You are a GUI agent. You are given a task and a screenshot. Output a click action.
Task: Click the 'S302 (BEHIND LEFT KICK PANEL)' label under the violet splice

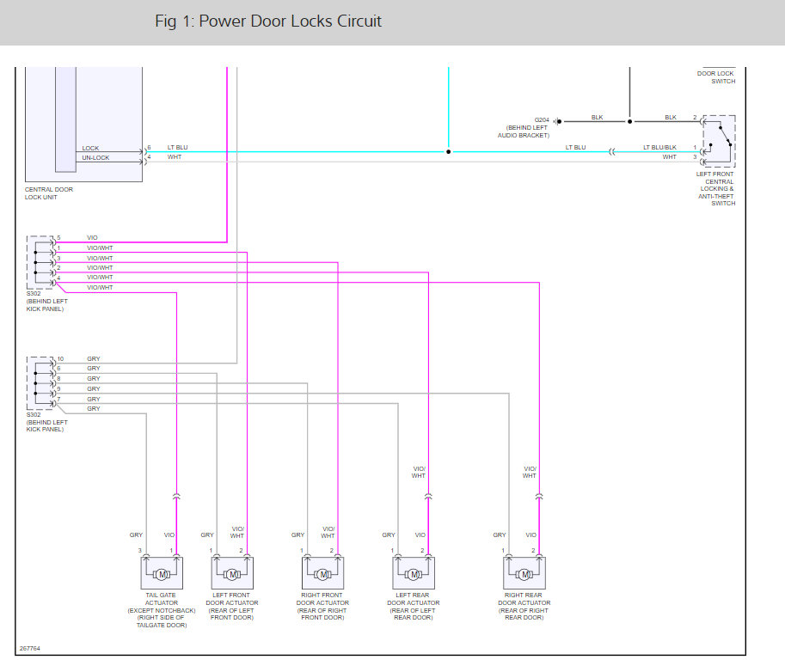point(46,302)
